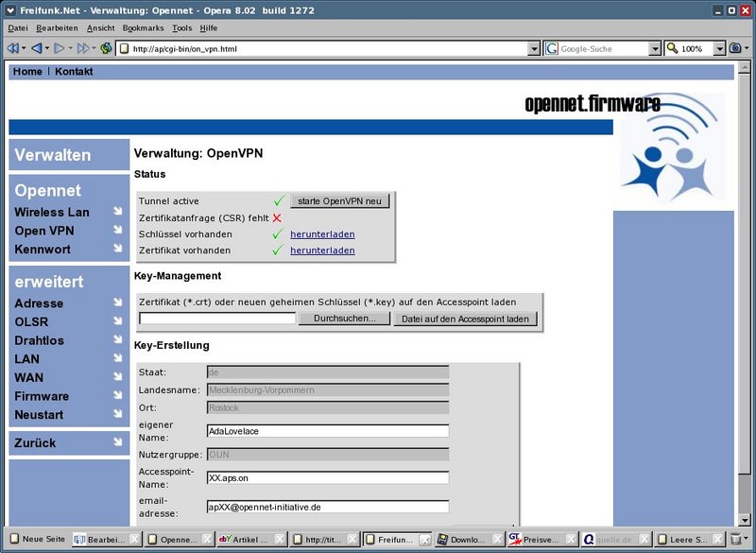Open the Open VPN sidebar entry
756x553 pixels.
point(44,231)
